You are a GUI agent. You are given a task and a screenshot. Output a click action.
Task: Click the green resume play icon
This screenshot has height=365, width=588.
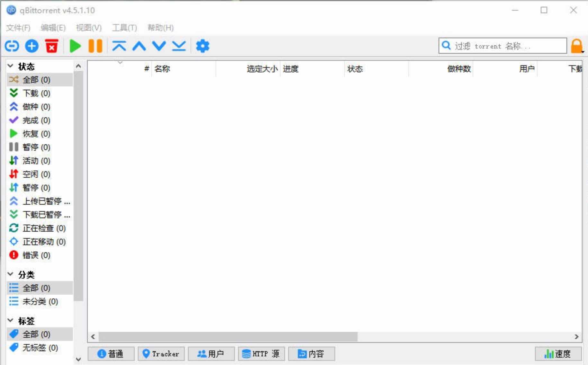[x=75, y=46]
